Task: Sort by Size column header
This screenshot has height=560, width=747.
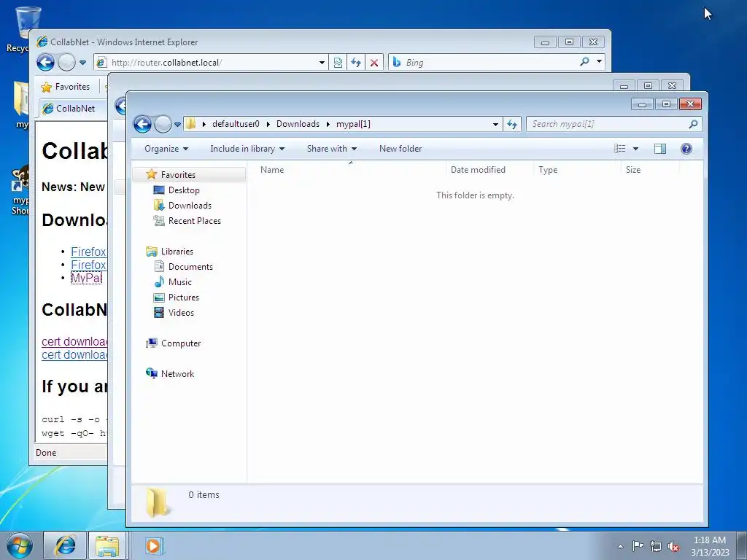Action: [633, 169]
